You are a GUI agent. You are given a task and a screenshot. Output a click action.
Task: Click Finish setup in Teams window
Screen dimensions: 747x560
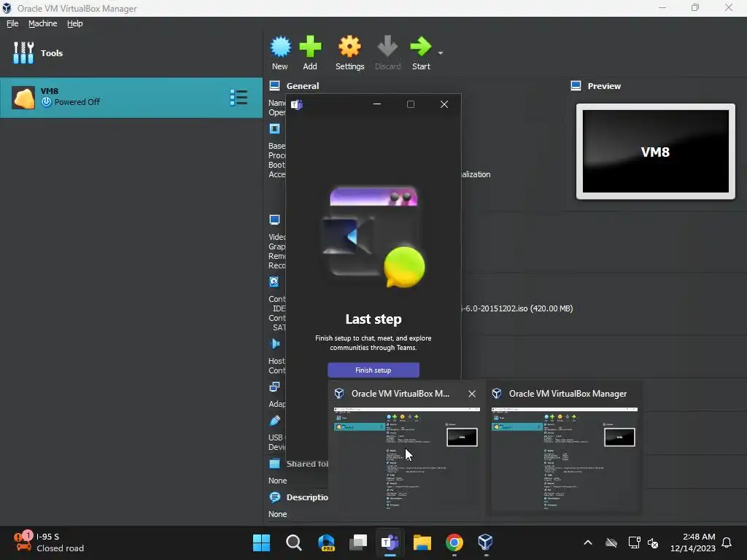(x=373, y=370)
